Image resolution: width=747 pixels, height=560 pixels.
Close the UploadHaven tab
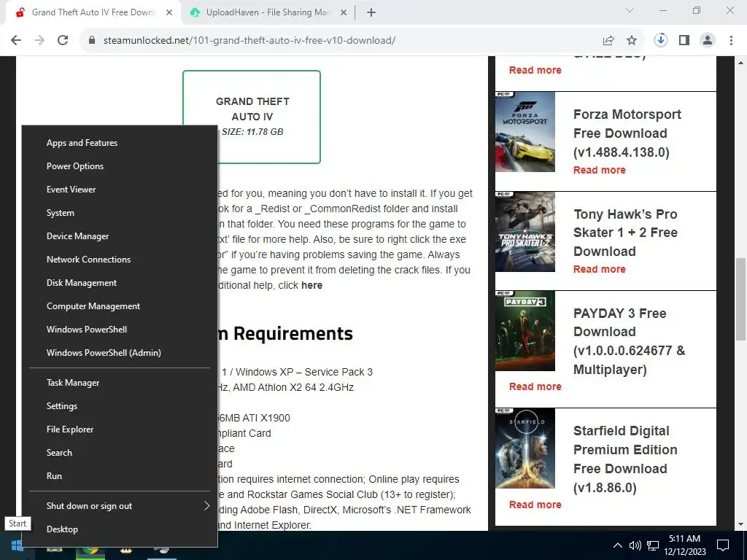tap(344, 13)
